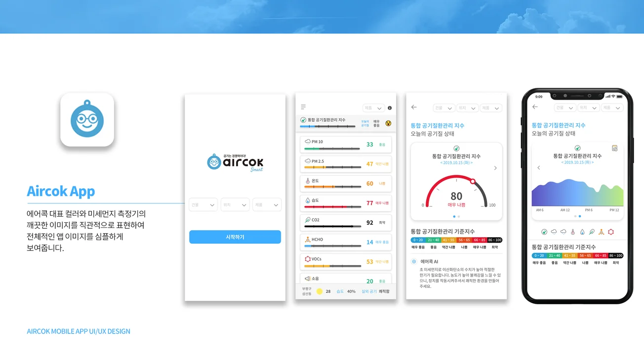This screenshot has width=644, height=362.
Task: Open 건물 dropdown on gauge screen
Action: pos(444,108)
